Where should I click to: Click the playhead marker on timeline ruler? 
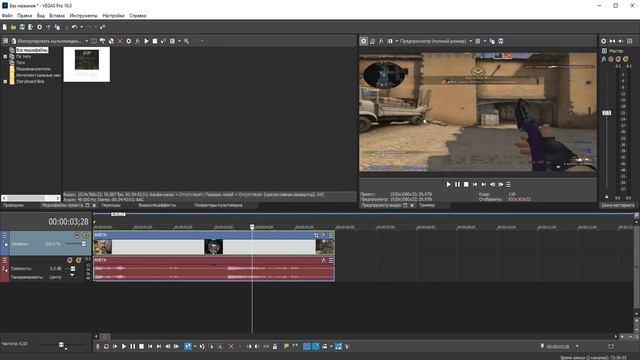[252, 227]
